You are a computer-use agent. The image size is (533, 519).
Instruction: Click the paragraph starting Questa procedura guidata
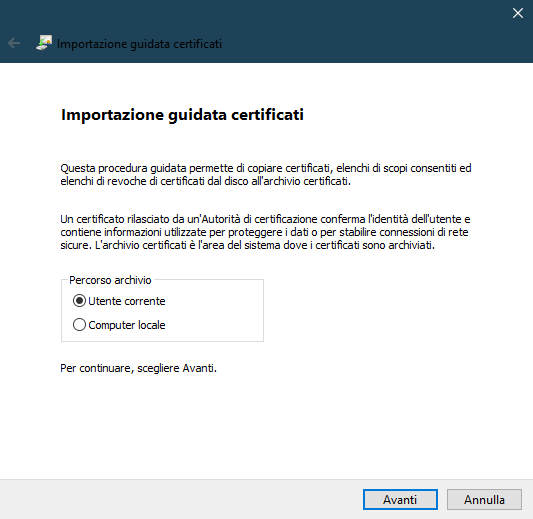[x=266, y=174]
